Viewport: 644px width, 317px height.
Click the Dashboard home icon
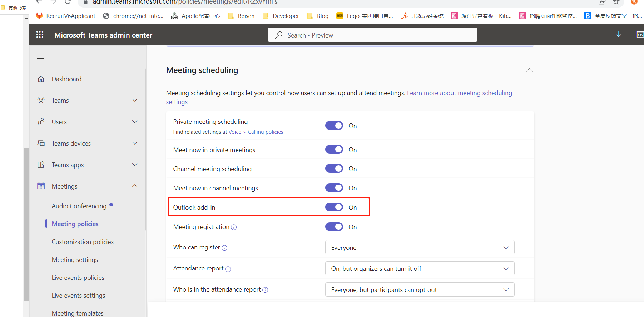click(x=41, y=79)
